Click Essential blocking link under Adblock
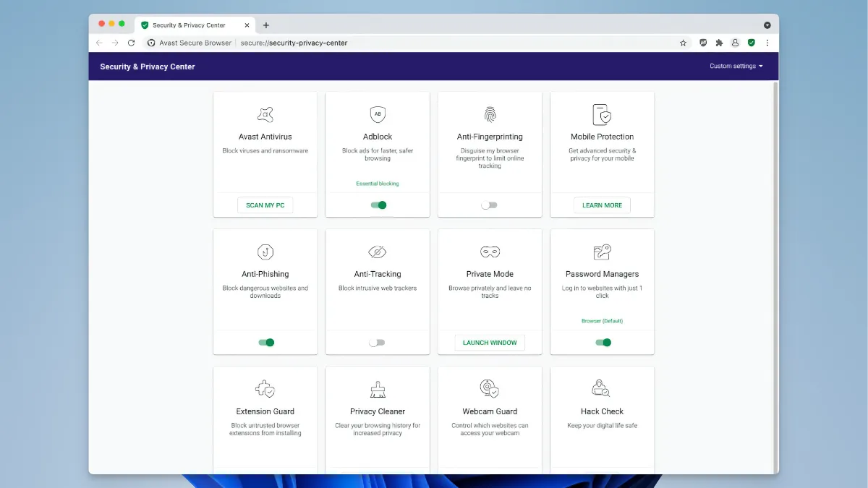Viewport: 868px width, 488px height. pyautogui.click(x=377, y=183)
